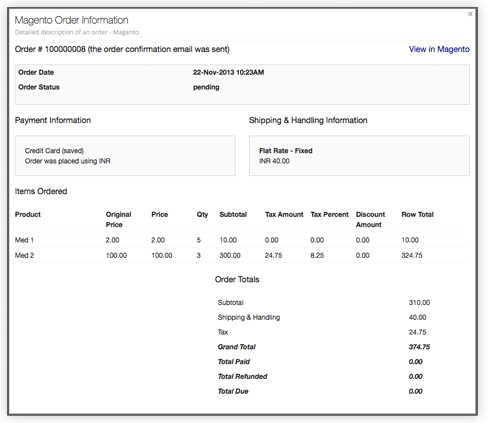Click the Credit Card (saved) payment text
Screen dimensions: 488x423
coord(54,151)
